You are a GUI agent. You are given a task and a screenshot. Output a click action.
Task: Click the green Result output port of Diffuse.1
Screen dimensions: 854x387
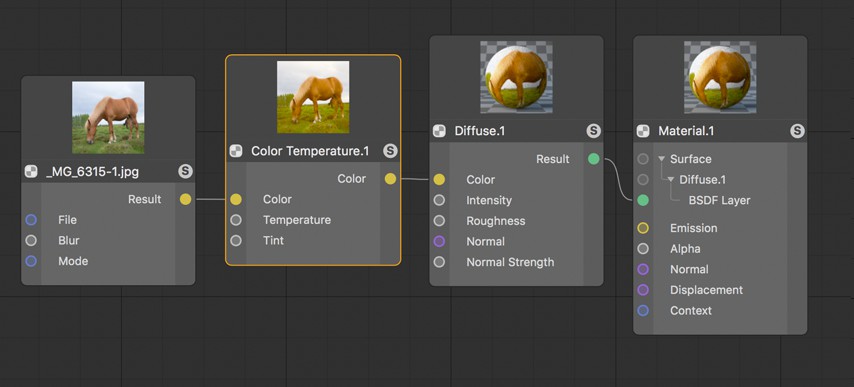tap(594, 159)
